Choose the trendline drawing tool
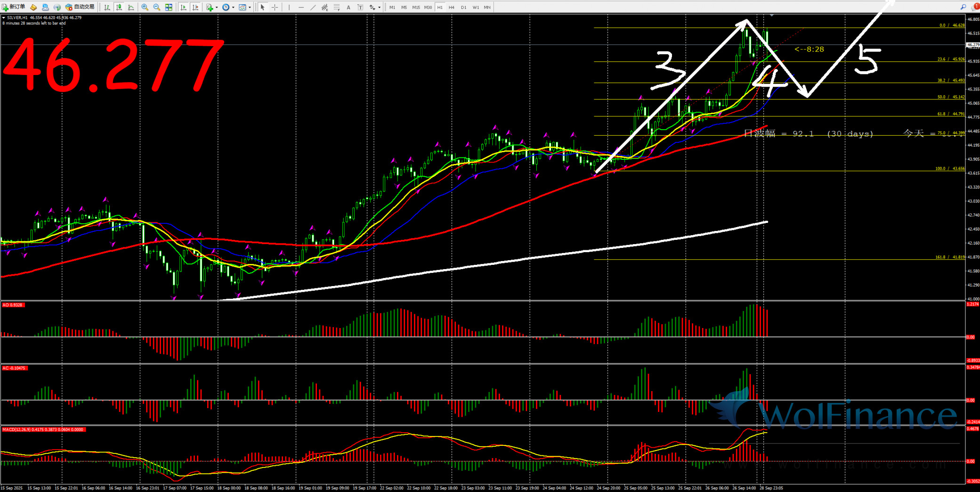This screenshot has height=492, width=980. 313,7
